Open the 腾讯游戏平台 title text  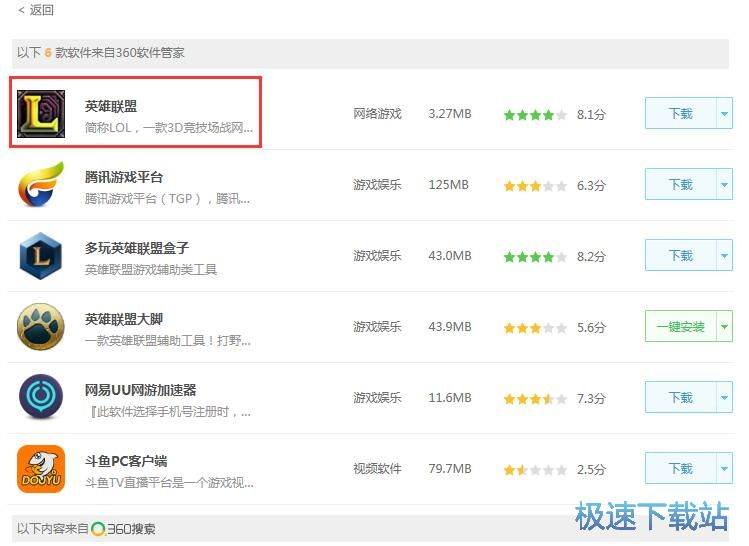[124, 177]
